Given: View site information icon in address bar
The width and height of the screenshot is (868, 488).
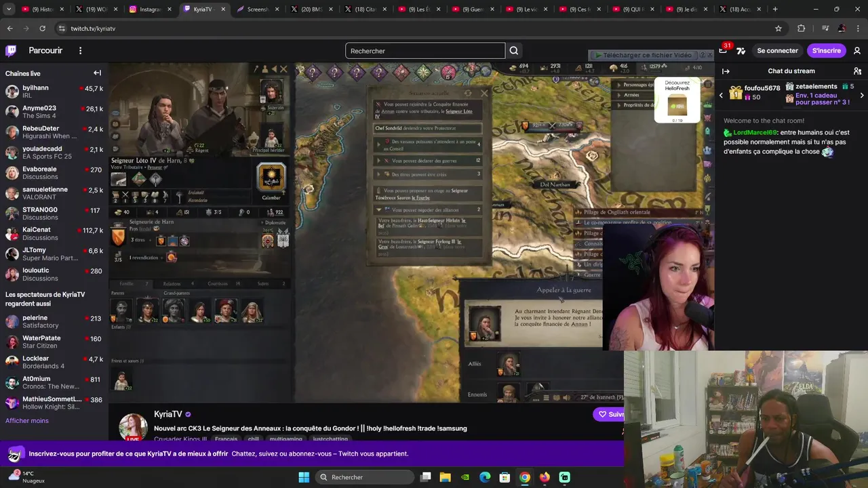Looking at the screenshot, I should tap(61, 28).
